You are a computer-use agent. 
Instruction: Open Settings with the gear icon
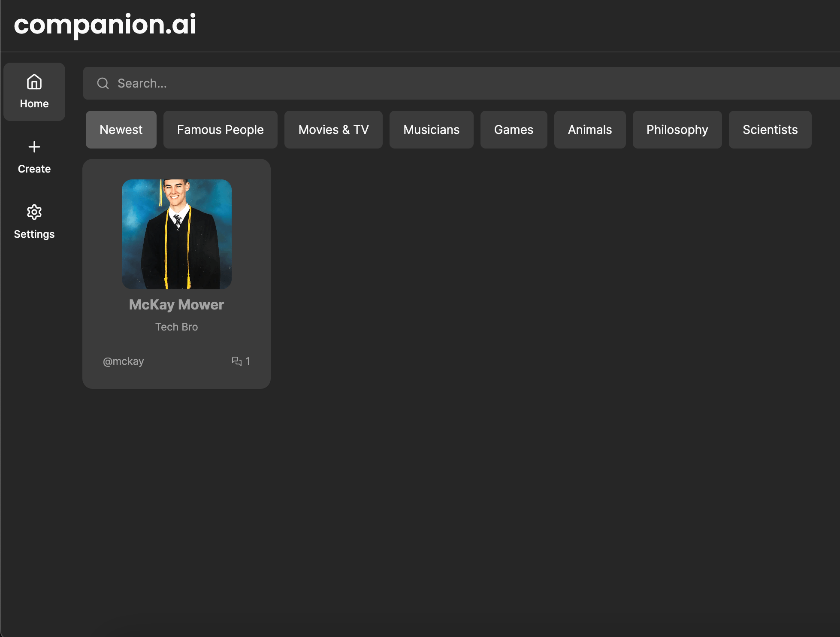[x=34, y=212]
